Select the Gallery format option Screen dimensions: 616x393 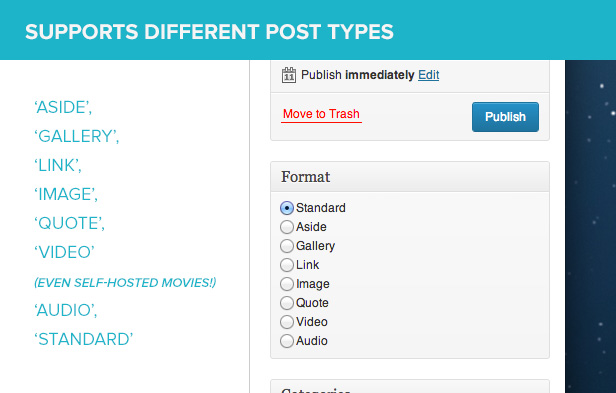(287, 246)
